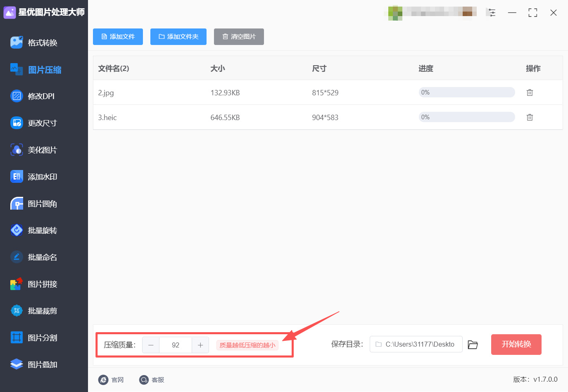Open the 图片叠加 overlay icon

point(17,364)
